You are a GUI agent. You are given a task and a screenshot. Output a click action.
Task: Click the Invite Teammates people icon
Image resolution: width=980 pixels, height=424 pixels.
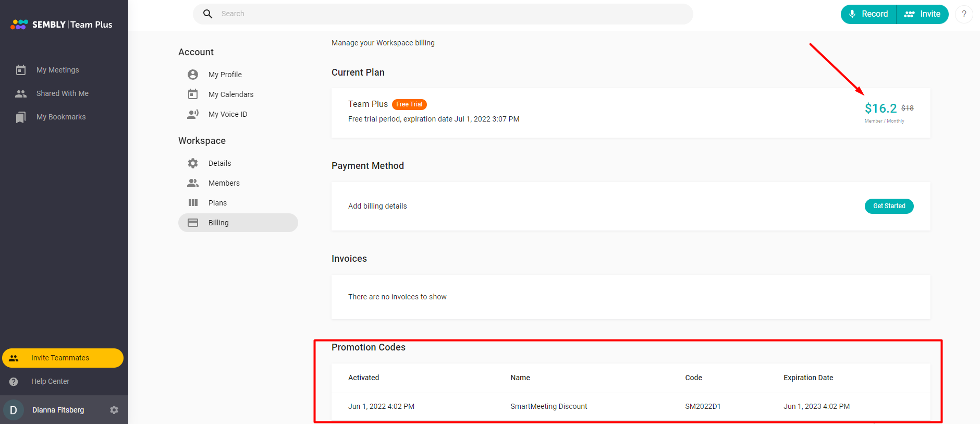click(14, 358)
